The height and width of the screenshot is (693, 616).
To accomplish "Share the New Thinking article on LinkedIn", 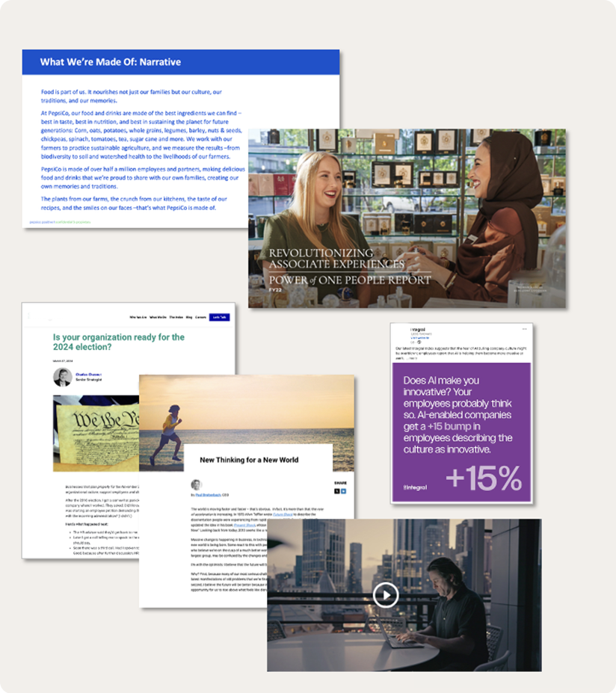I will point(343,491).
